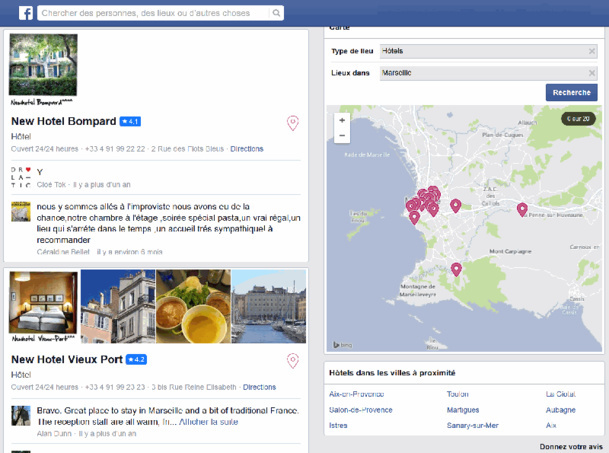
Task: Open Istres nearby hotels link
Action: (338, 425)
